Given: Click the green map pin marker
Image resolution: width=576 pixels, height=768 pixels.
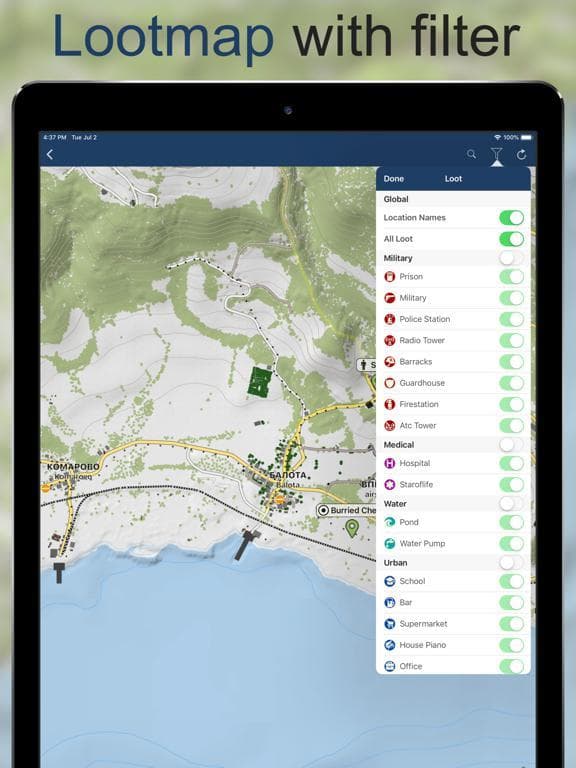Looking at the screenshot, I should (352, 528).
